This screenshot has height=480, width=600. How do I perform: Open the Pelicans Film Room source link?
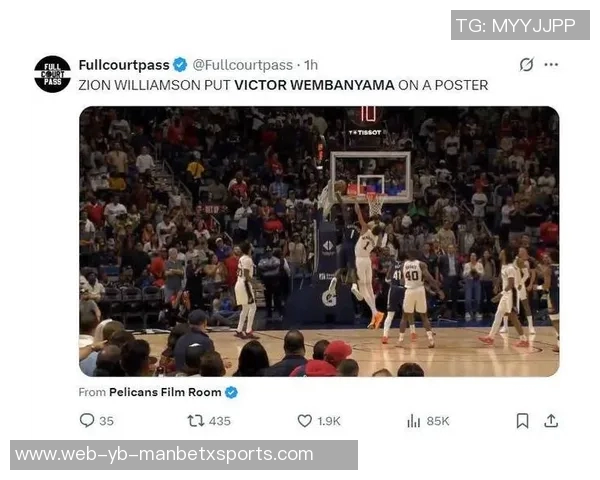[x=165, y=392]
